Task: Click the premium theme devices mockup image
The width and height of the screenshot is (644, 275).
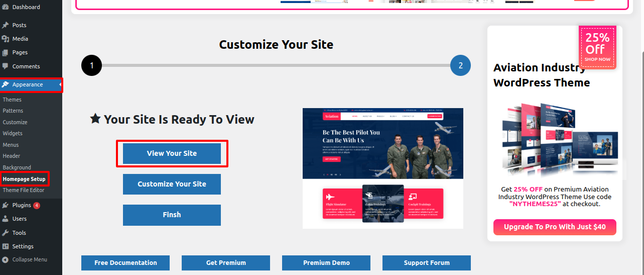Action: tap(560, 139)
